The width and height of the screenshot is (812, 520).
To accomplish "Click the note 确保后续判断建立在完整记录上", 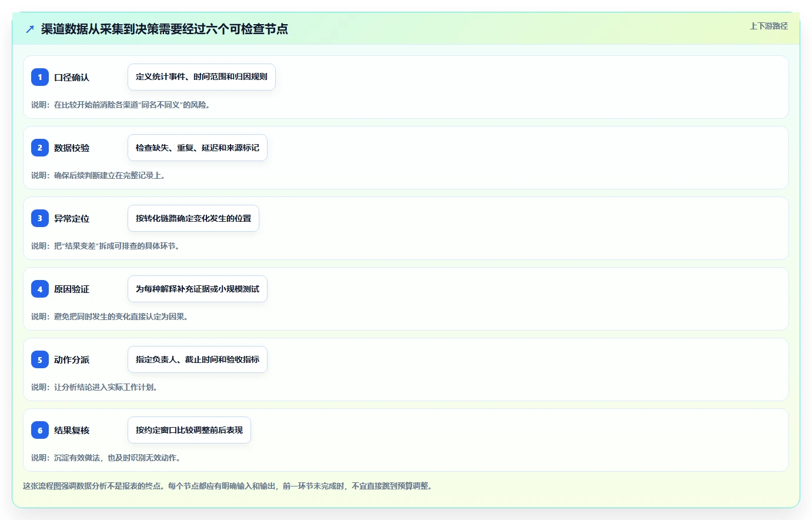I will [98, 175].
